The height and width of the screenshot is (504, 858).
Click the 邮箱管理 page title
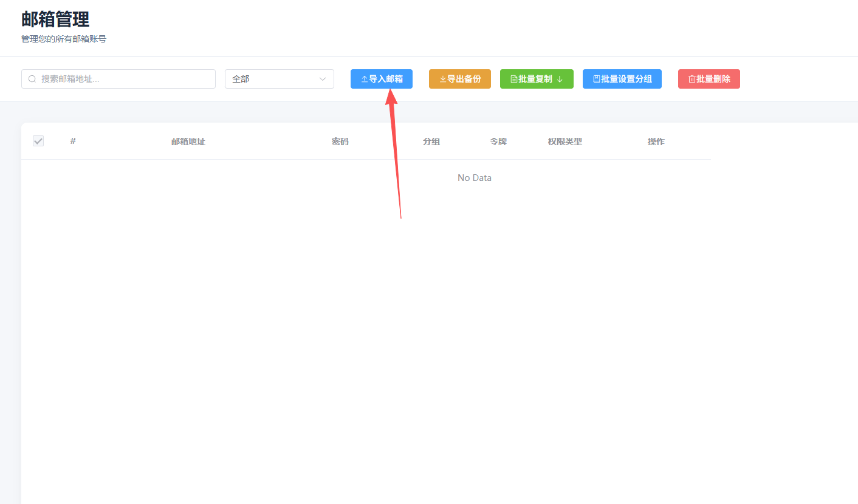coord(55,19)
